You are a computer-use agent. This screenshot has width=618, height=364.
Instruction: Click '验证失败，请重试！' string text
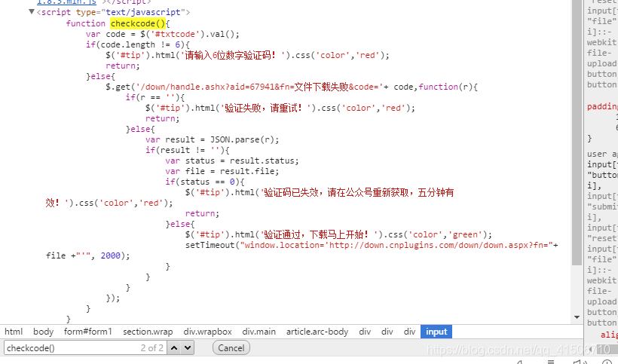(x=264, y=108)
